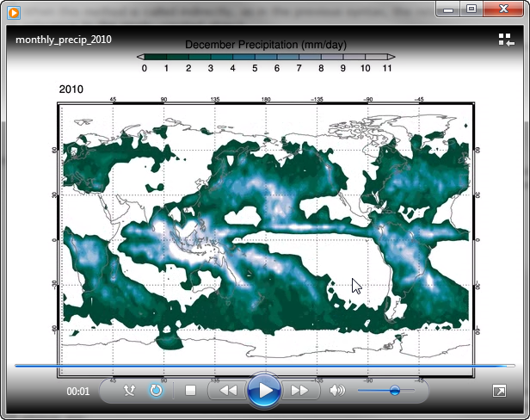Screen dimensions: 530x420
Task: Stop the video playback
Action: pyautogui.click(x=191, y=391)
